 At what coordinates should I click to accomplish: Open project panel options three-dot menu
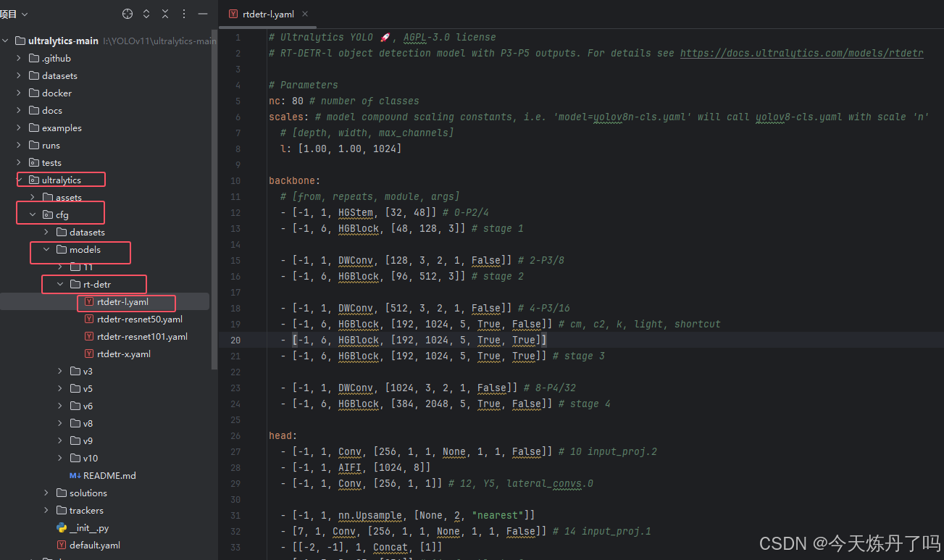(x=184, y=14)
